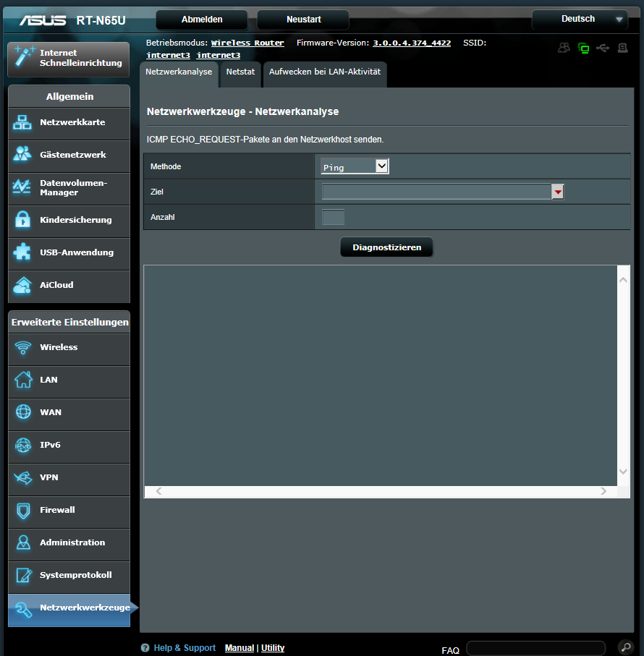Click the output area's vertical scrollbar down arrow
The image size is (644, 656).
click(x=624, y=472)
